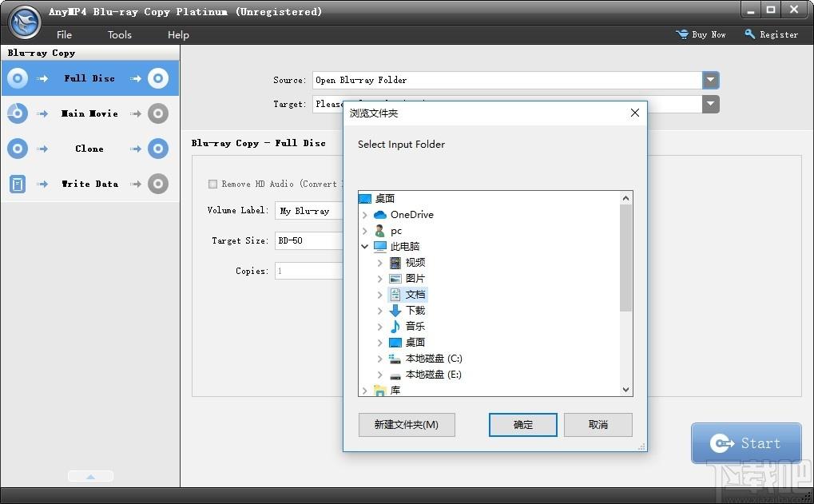The height and width of the screenshot is (504, 814).
Task: Open the Target dropdown arrow
Action: coord(711,104)
